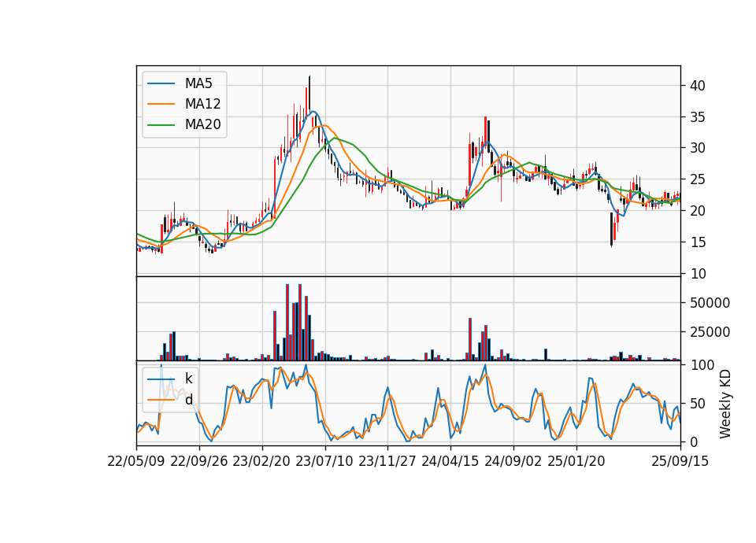Click the KD axis value 50

point(698,404)
